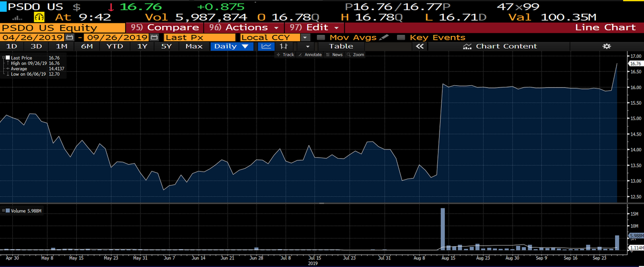Select the line chart type icon
644x267 pixels.
pyautogui.click(x=266, y=47)
